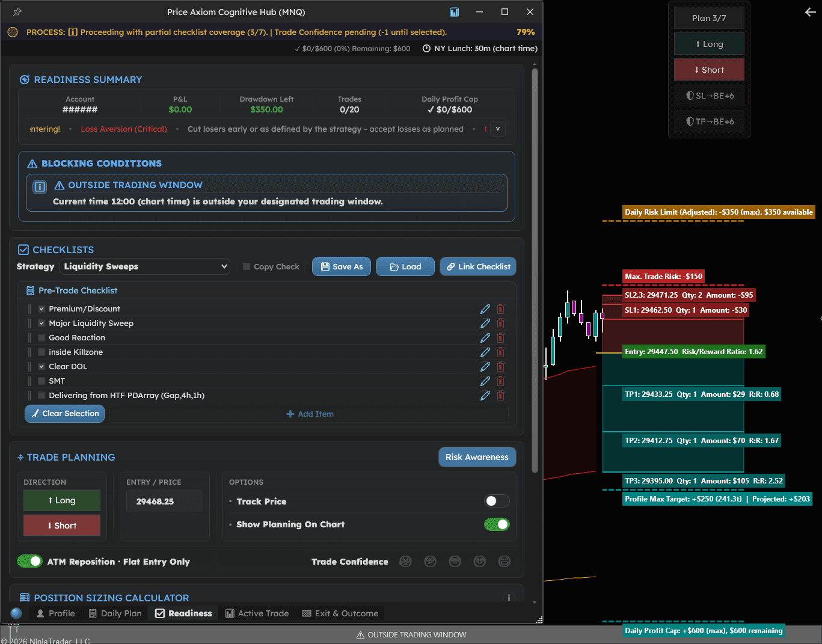Open the Strategy Liquidity Sweeps dropdown

[145, 266]
